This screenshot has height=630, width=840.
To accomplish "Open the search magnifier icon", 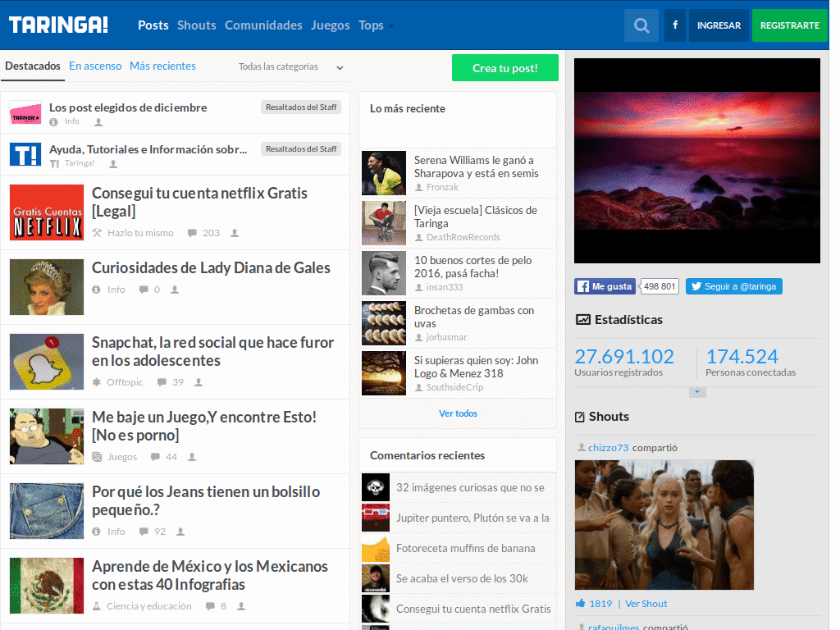I will (641, 25).
